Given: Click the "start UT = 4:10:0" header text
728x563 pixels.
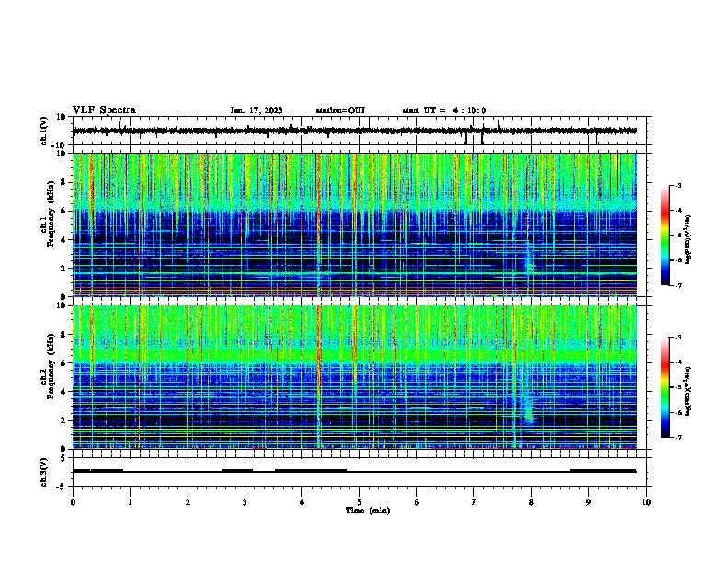Looking at the screenshot, I should [444, 110].
